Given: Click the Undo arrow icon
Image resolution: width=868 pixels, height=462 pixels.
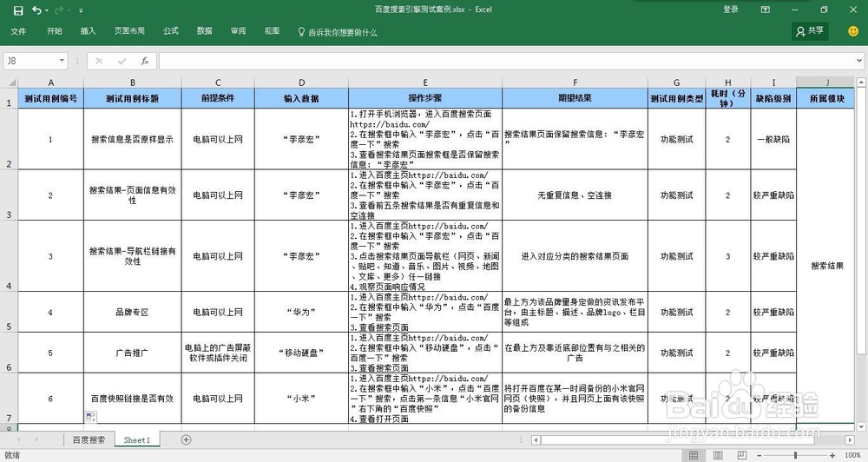Looking at the screenshot, I should click(x=36, y=10).
